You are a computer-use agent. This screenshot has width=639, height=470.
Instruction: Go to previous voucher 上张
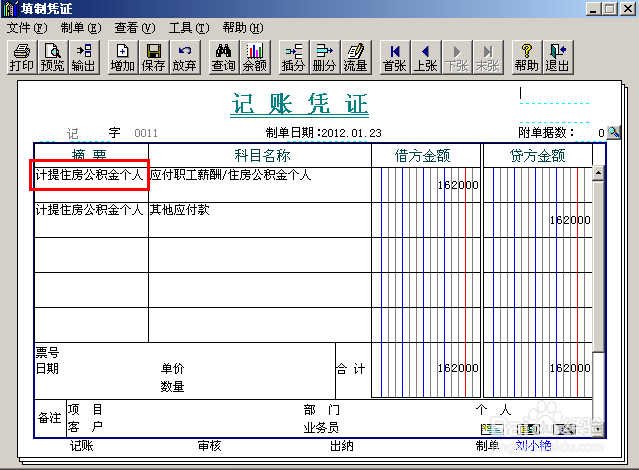426,57
